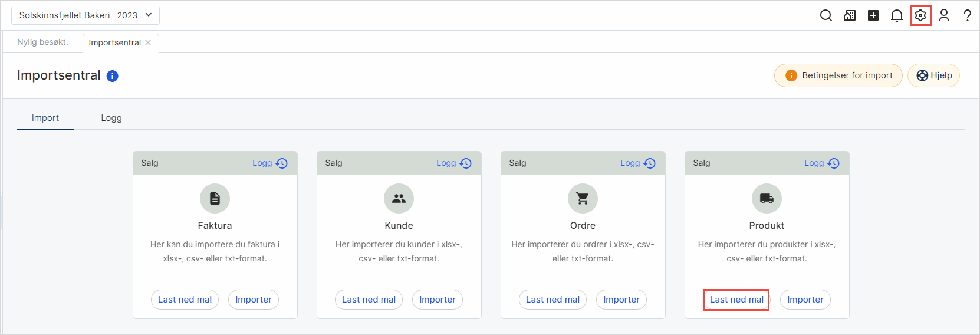Screen dimensions: 980x335
Task: Click the Ordre shopping cart icon
Action: coord(583,199)
